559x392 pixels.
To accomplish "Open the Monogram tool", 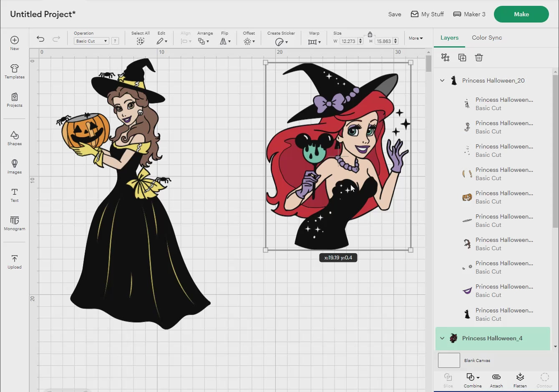I will [15, 223].
